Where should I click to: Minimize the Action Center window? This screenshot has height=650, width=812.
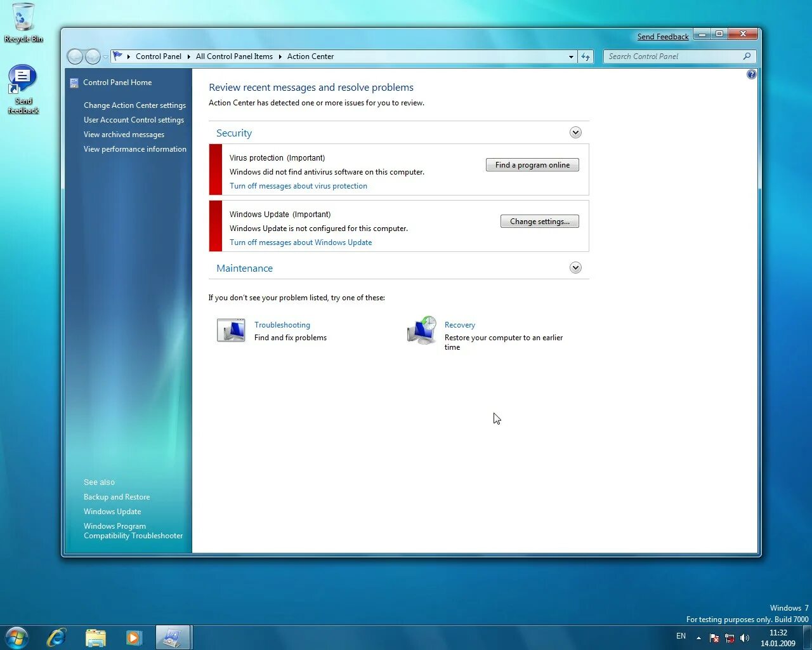702,34
